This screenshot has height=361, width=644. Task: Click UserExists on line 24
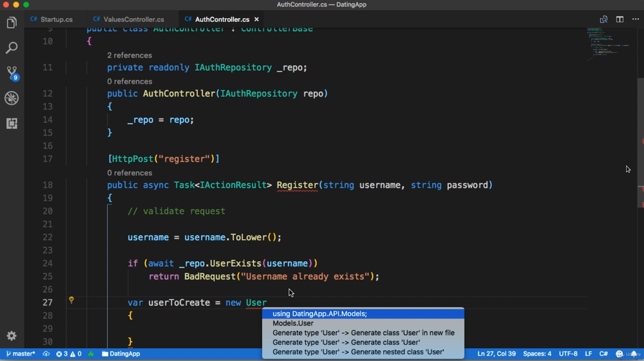pos(235,263)
